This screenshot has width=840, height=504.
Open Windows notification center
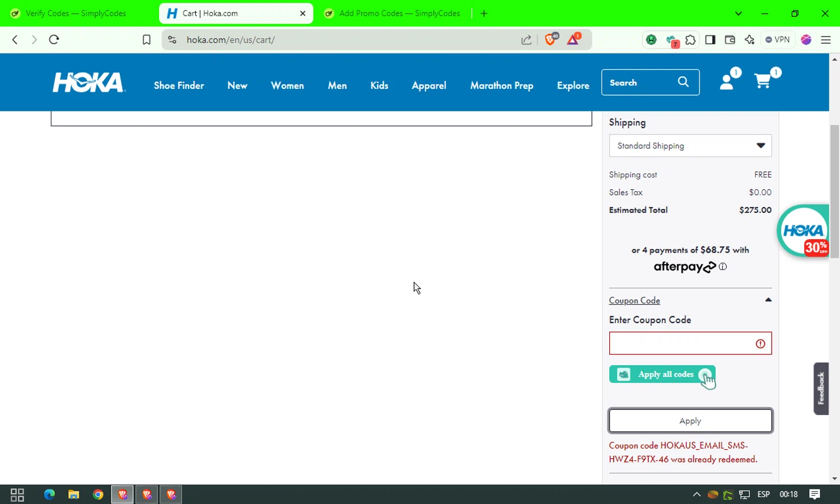coord(815,494)
